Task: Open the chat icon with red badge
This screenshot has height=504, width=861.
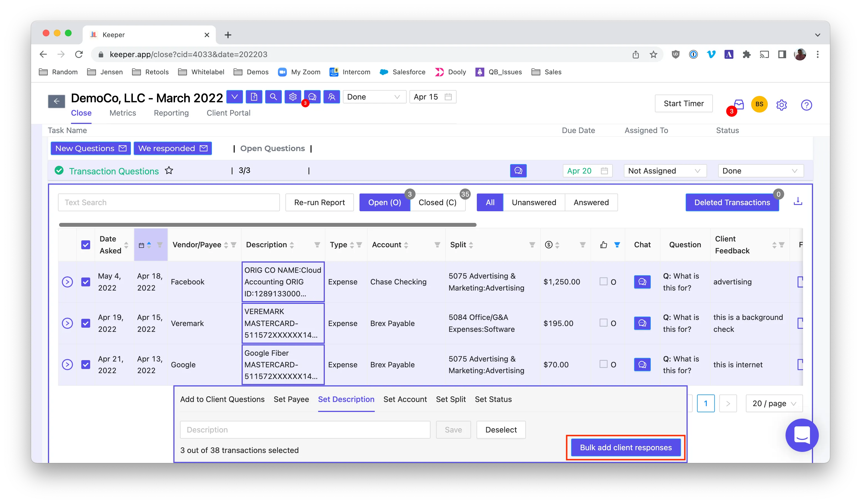Action: pos(312,97)
